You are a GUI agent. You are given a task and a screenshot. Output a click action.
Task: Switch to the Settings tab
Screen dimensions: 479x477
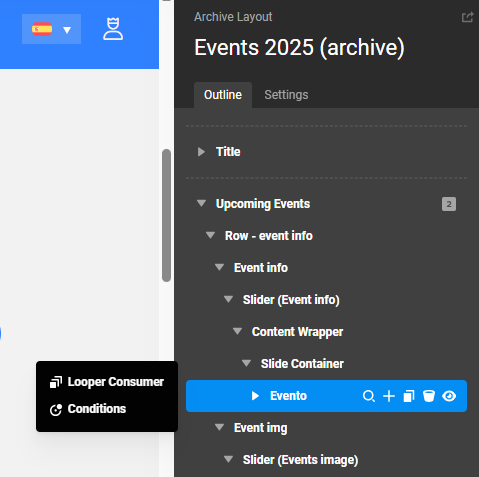[x=286, y=95]
